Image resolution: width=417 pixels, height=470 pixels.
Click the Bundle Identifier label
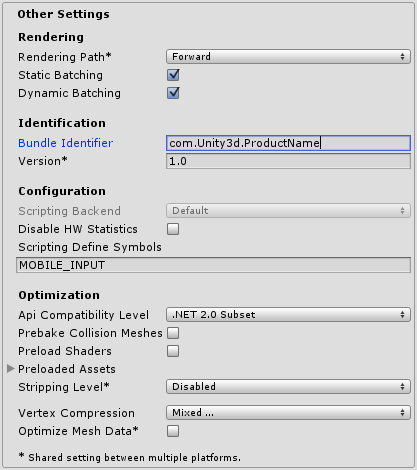tap(66, 143)
